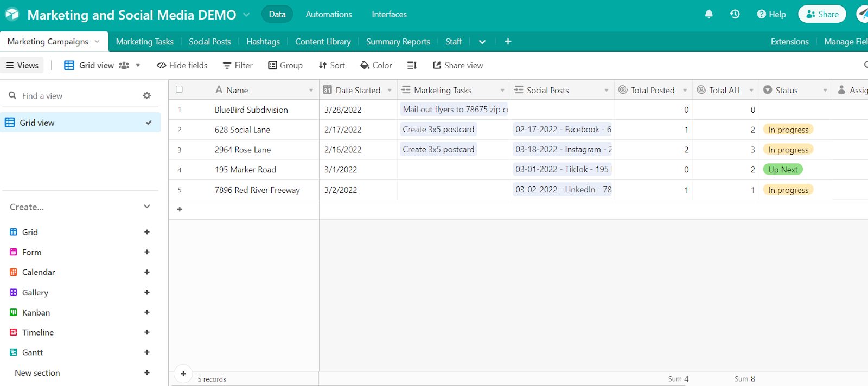Open the Status column dropdown arrow
The width and height of the screenshot is (868, 386).
click(825, 91)
